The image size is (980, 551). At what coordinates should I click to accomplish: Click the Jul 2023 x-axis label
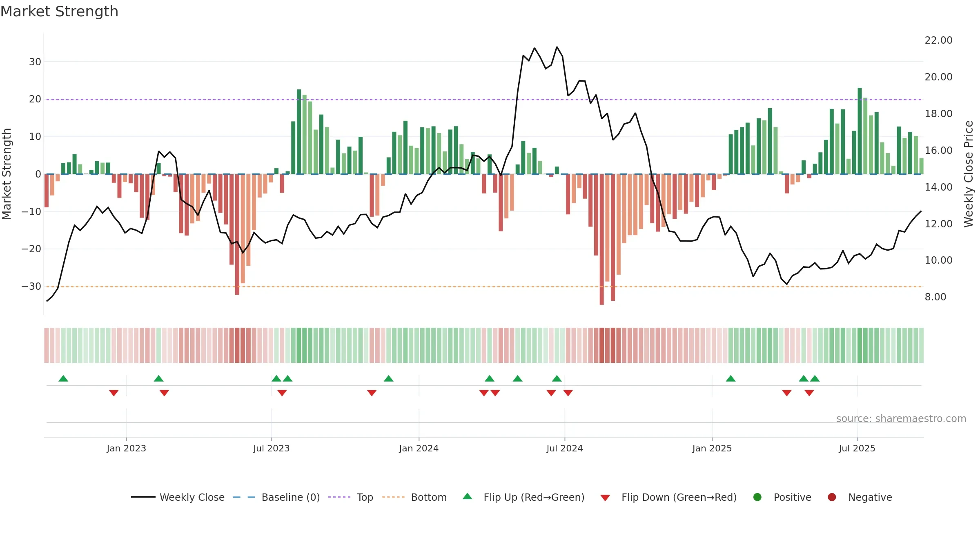pos(271,449)
